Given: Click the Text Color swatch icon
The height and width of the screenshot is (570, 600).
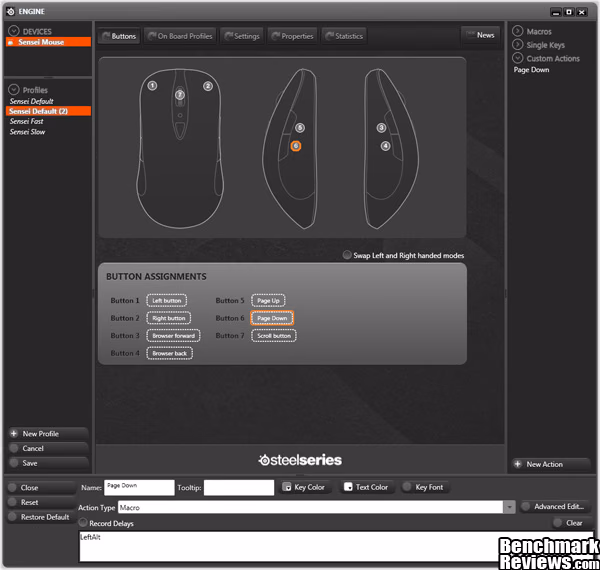Looking at the screenshot, I should tap(348, 487).
